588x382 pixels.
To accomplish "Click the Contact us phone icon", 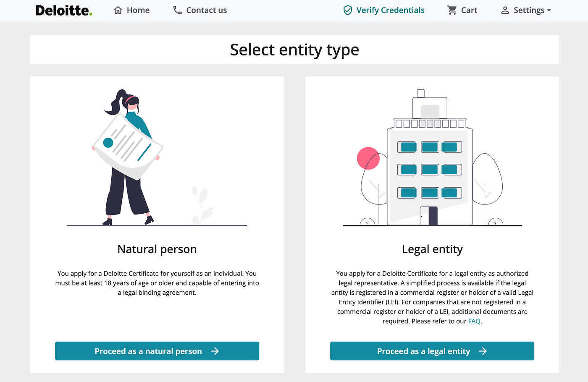I will pyautogui.click(x=178, y=10).
